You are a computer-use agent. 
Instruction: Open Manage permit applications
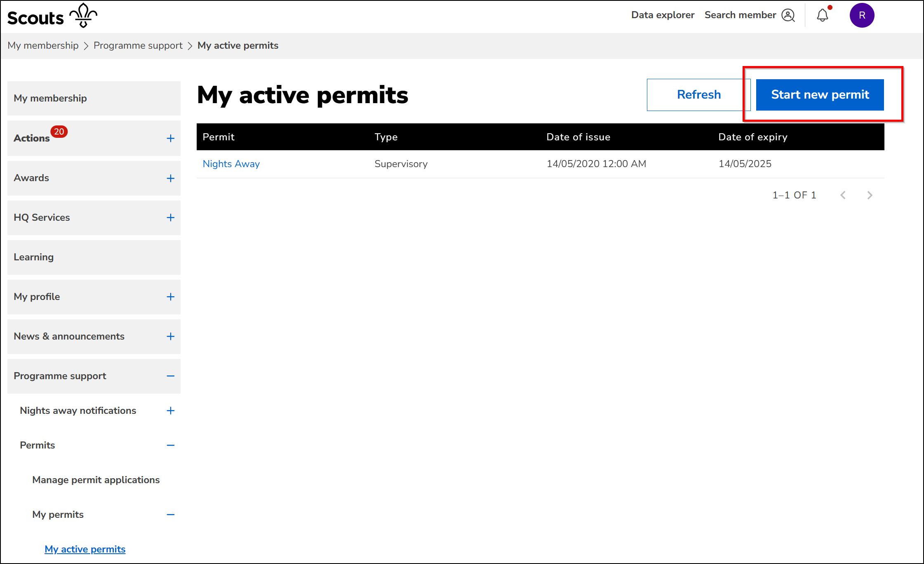pyautogui.click(x=96, y=480)
